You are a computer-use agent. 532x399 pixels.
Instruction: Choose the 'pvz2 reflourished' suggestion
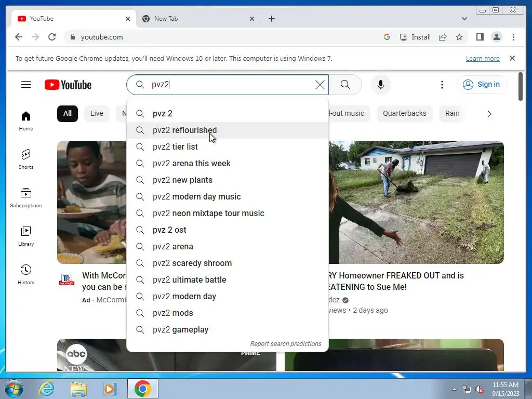coord(228,130)
